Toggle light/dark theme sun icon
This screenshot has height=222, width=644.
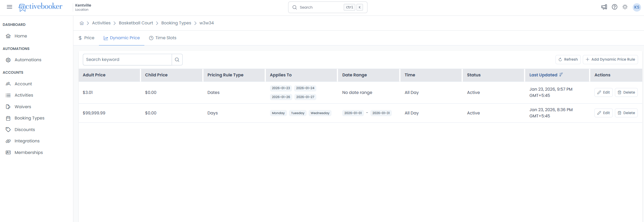point(625,7)
